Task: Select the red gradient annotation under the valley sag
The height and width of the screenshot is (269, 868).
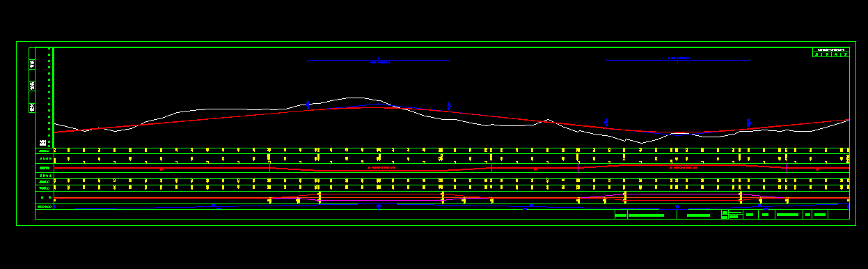Action: (x=684, y=167)
